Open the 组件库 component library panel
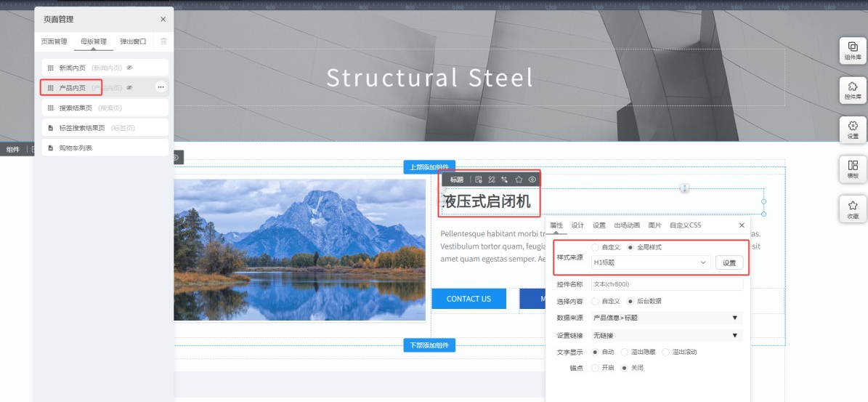Image resolution: width=868 pixels, height=402 pixels. [853, 50]
